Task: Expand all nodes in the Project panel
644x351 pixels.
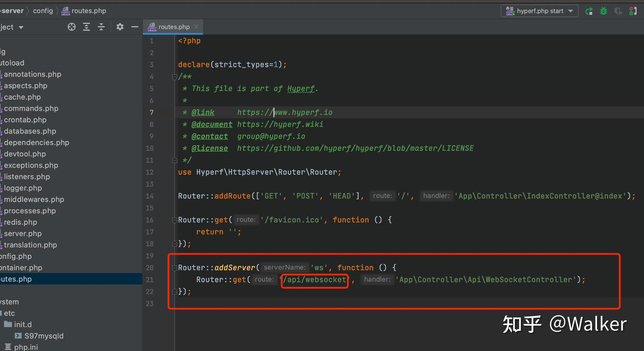Action: click(x=86, y=27)
